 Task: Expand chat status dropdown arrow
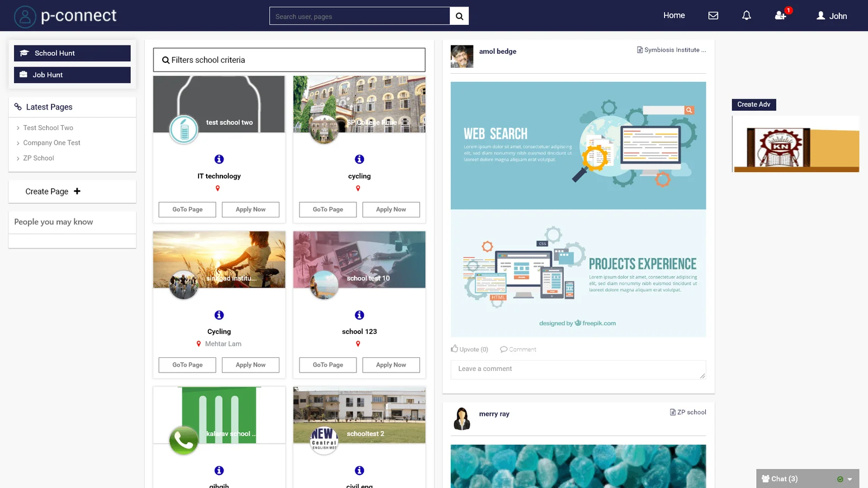click(850, 479)
